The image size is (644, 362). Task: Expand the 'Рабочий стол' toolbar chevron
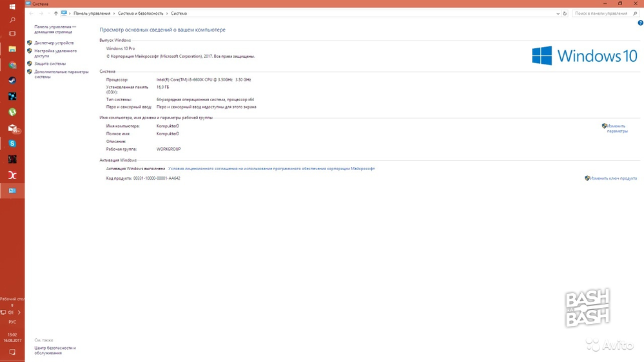point(12,305)
